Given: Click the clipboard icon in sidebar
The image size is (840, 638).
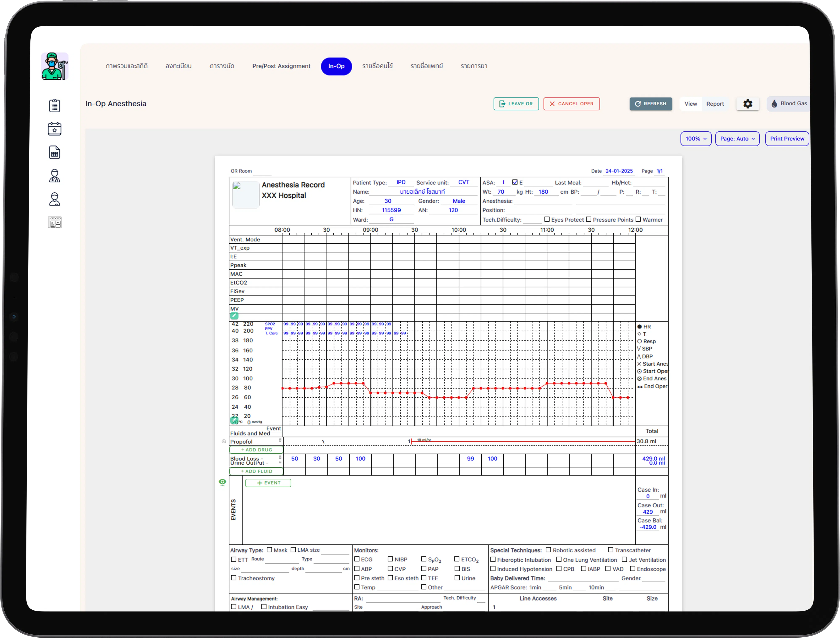Looking at the screenshot, I should 55,105.
